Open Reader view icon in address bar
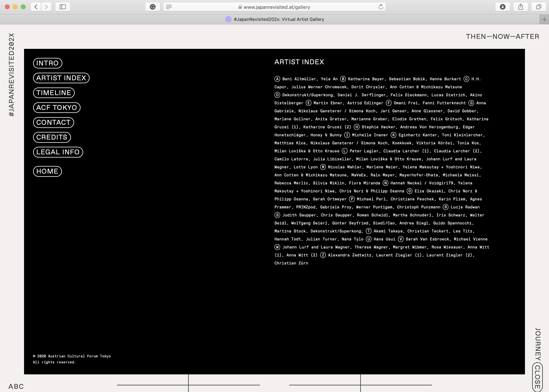549x392 pixels. point(169,7)
